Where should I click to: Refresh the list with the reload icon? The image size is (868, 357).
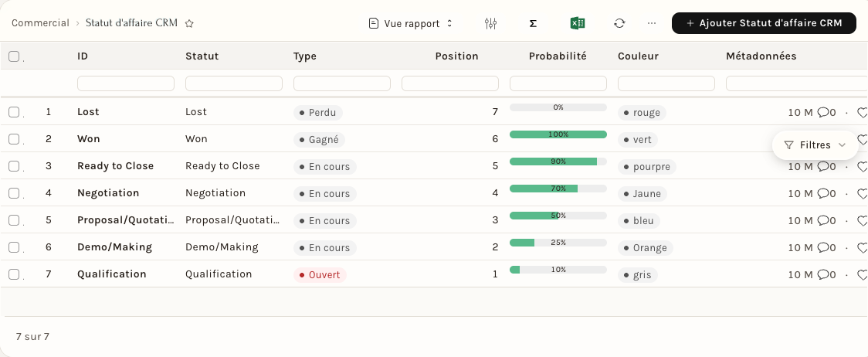click(619, 23)
